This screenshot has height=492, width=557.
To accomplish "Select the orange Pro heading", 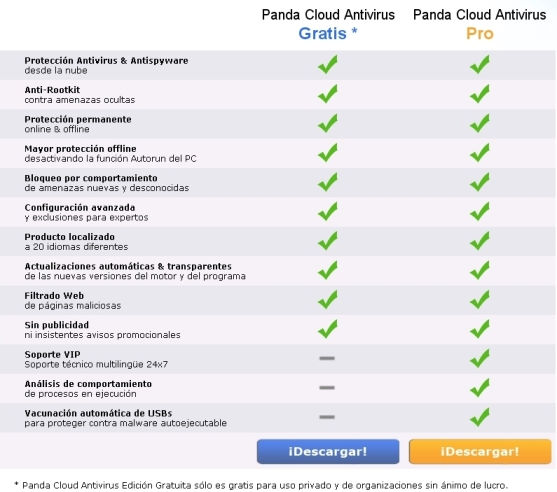I will [x=480, y=34].
